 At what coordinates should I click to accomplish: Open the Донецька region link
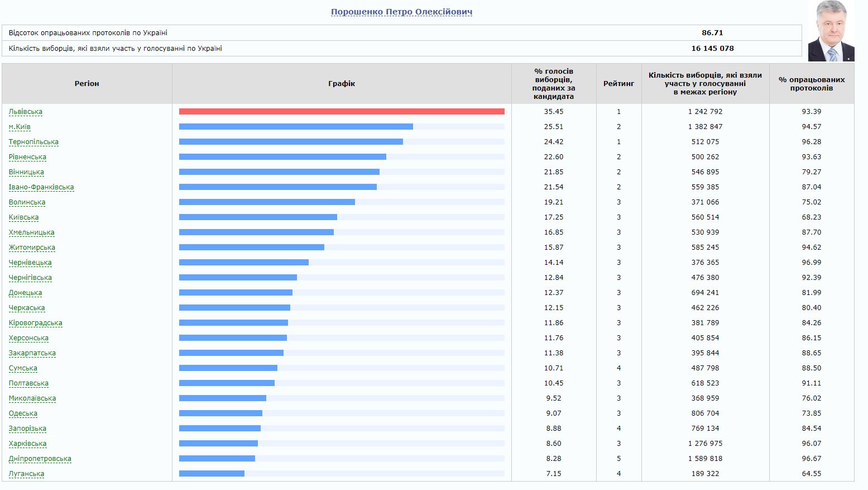pos(25,293)
